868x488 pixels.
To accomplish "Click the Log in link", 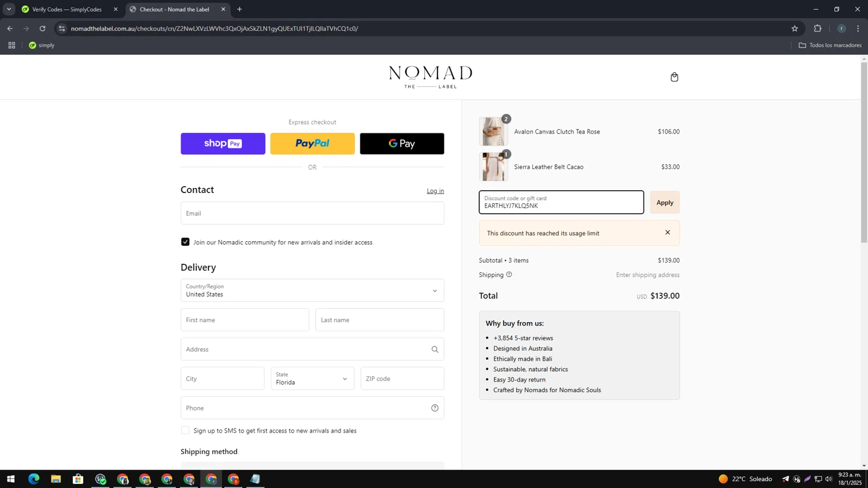I will (x=435, y=191).
